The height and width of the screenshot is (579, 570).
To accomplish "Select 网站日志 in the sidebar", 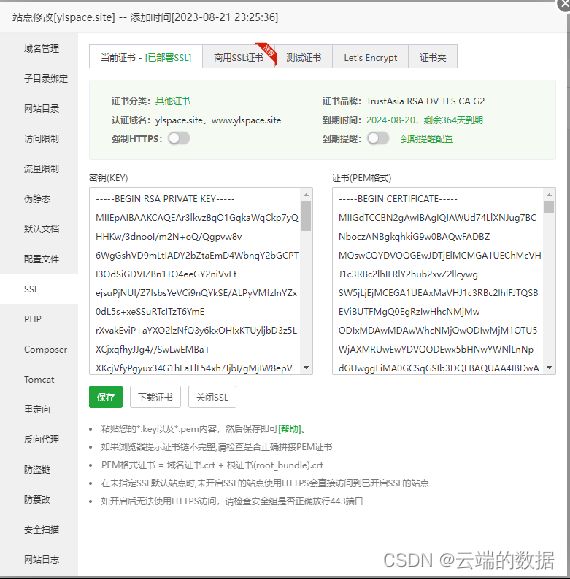I will [41, 559].
